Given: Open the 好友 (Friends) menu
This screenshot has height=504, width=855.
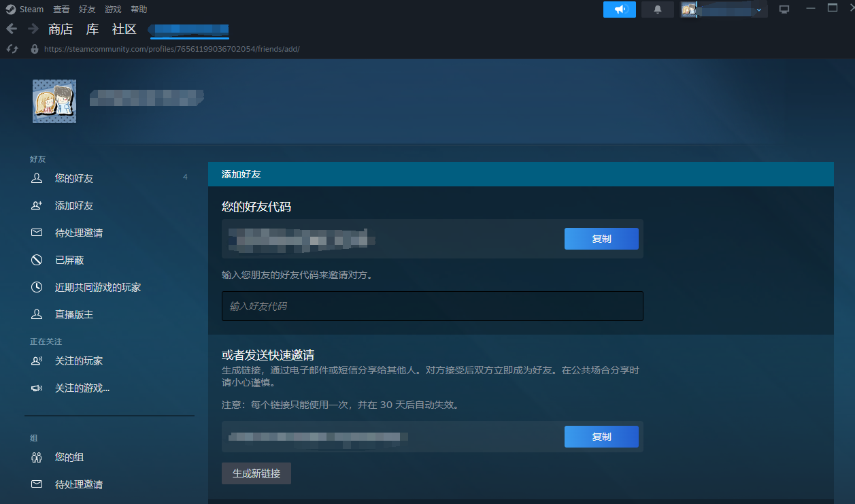Looking at the screenshot, I should click(x=87, y=10).
